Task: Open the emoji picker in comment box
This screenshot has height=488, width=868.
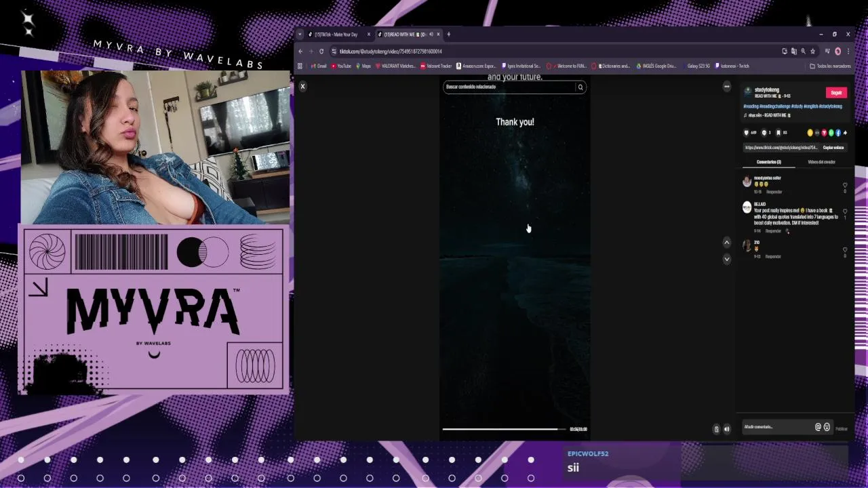Action: pos(827,427)
